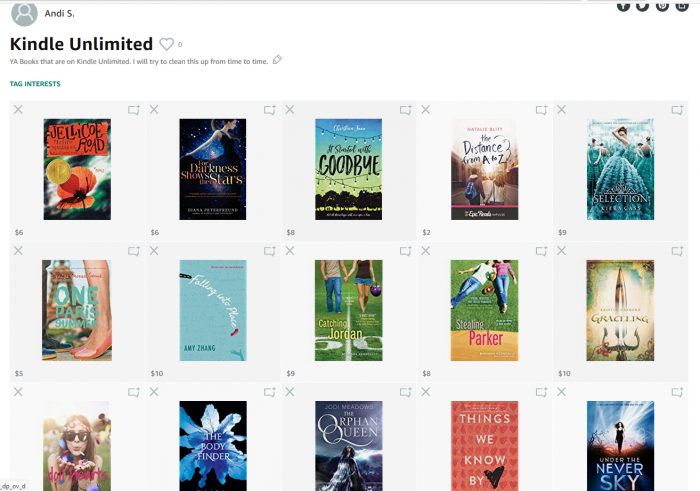The image size is (700, 491).
Task: Remove For Darkness Shows the Stars item
Action: 154,109
